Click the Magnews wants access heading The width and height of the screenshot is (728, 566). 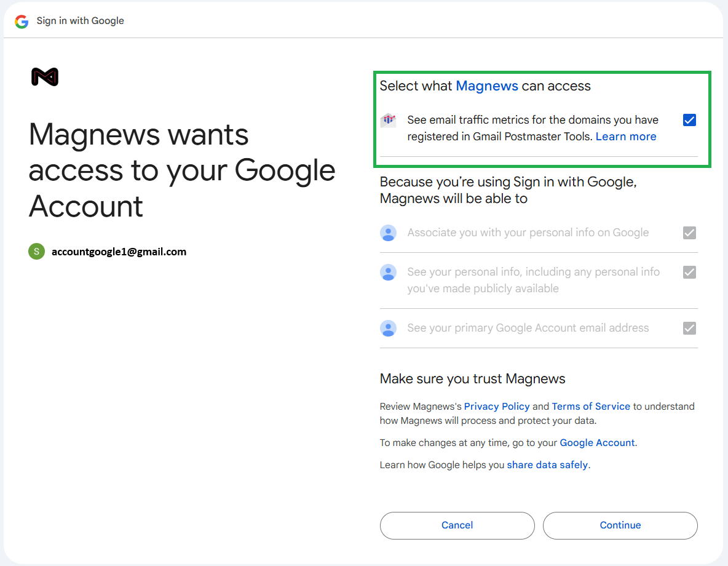pos(182,170)
